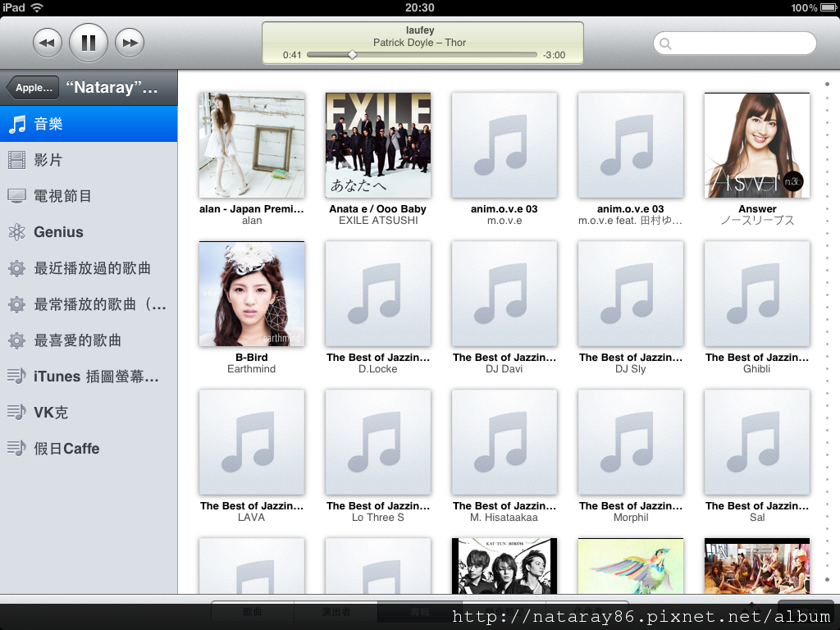Switch to the 專輯 albums tab
Viewport: 840px width, 630px height.
click(419, 612)
